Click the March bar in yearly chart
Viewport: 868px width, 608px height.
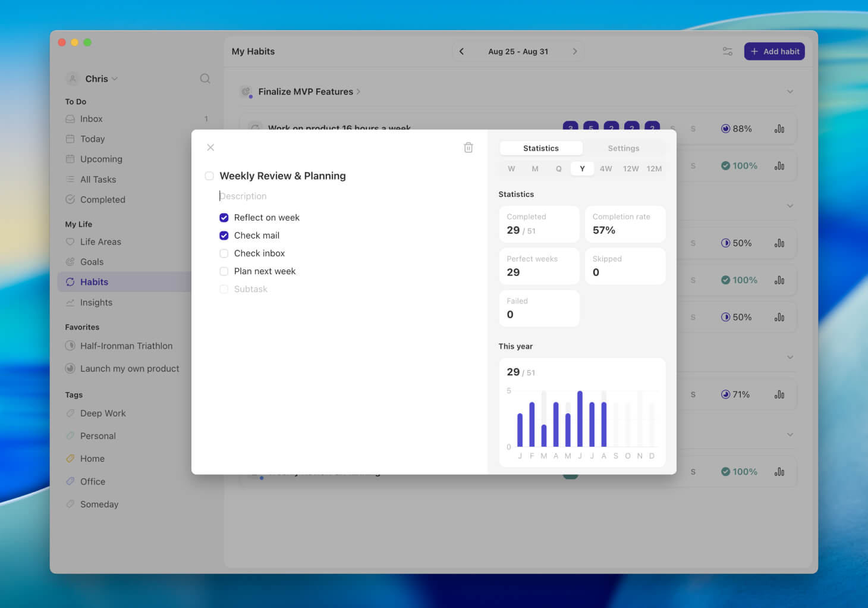pyautogui.click(x=544, y=435)
